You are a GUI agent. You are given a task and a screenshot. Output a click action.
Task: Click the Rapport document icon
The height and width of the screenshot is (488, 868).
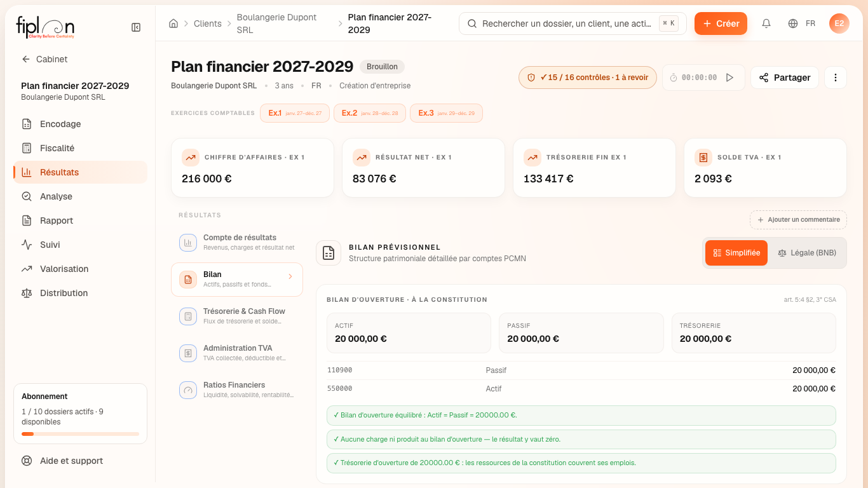tap(27, 220)
